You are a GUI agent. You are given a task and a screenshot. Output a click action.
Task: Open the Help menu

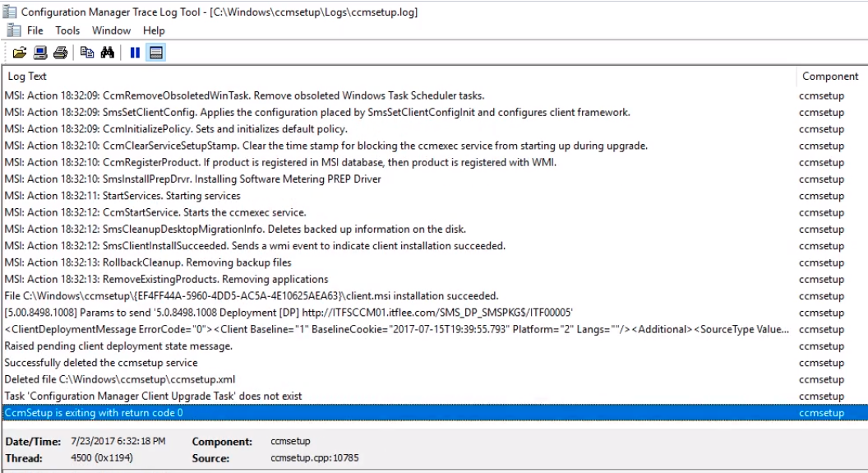[x=154, y=30]
